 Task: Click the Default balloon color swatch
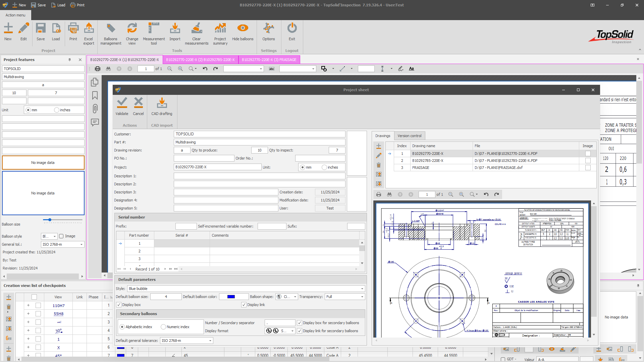click(231, 297)
